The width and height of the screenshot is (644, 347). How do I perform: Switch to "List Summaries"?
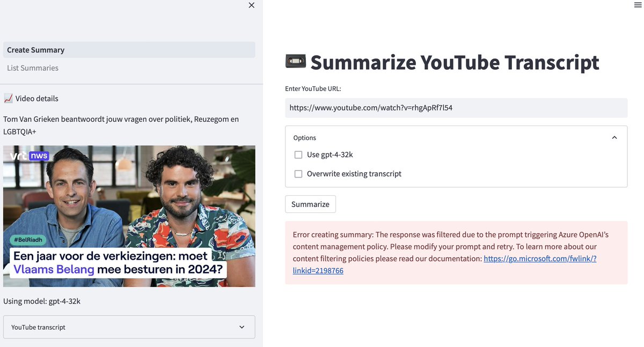pos(33,68)
